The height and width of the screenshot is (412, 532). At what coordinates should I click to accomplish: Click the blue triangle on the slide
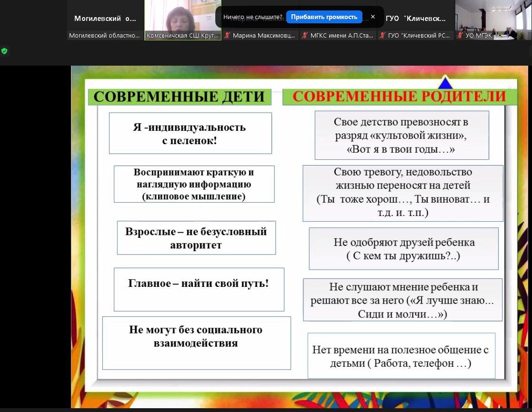[x=445, y=83]
